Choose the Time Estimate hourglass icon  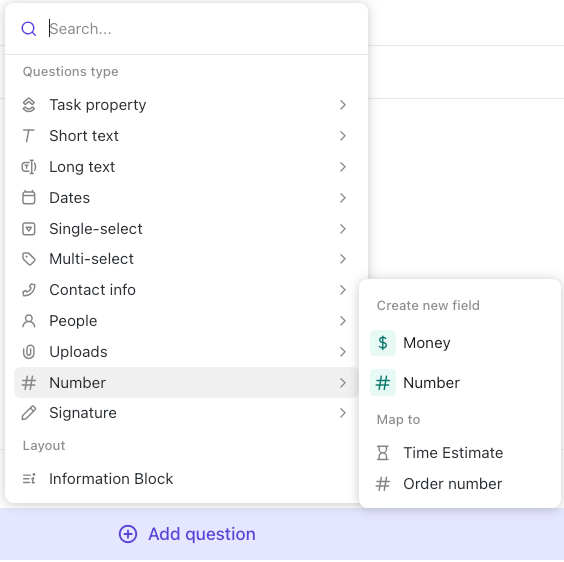tap(383, 453)
